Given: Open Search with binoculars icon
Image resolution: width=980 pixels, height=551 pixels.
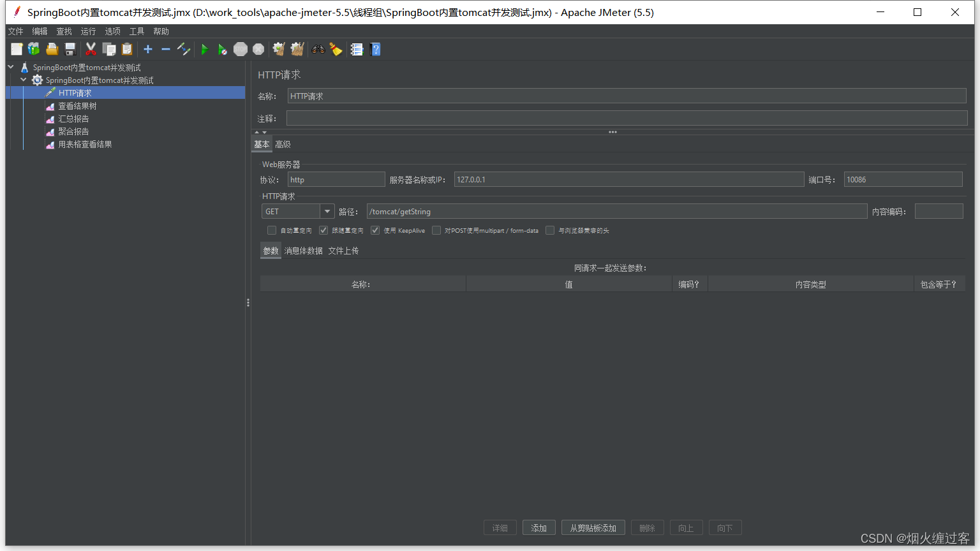Looking at the screenshot, I should pyautogui.click(x=318, y=49).
